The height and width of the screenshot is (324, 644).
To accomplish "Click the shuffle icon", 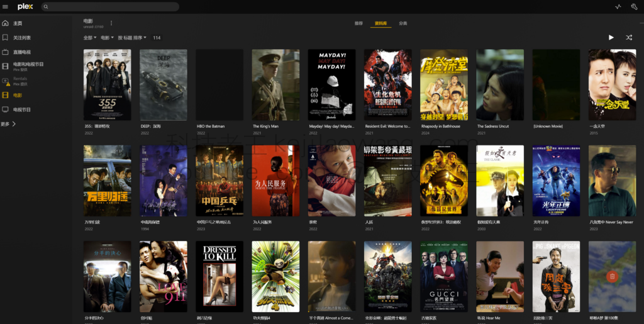I will click(629, 37).
